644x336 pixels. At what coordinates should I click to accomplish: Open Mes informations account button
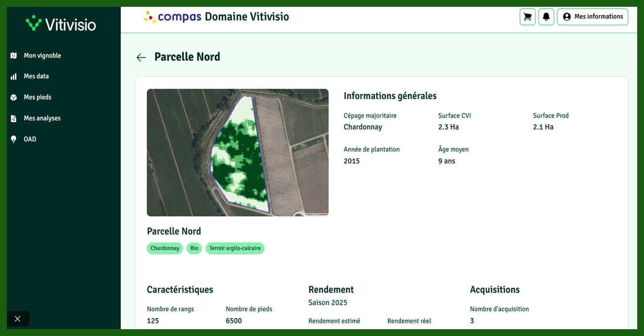pyautogui.click(x=592, y=16)
